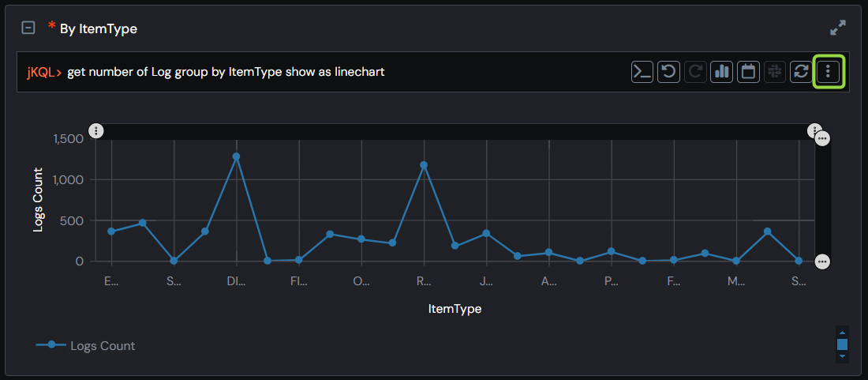
Task: Undo the last query change
Action: [x=668, y=71]
